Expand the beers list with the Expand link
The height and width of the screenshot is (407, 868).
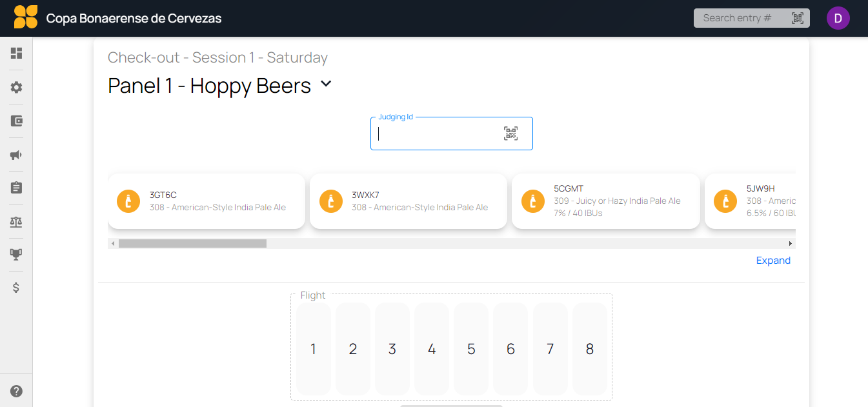773,260
